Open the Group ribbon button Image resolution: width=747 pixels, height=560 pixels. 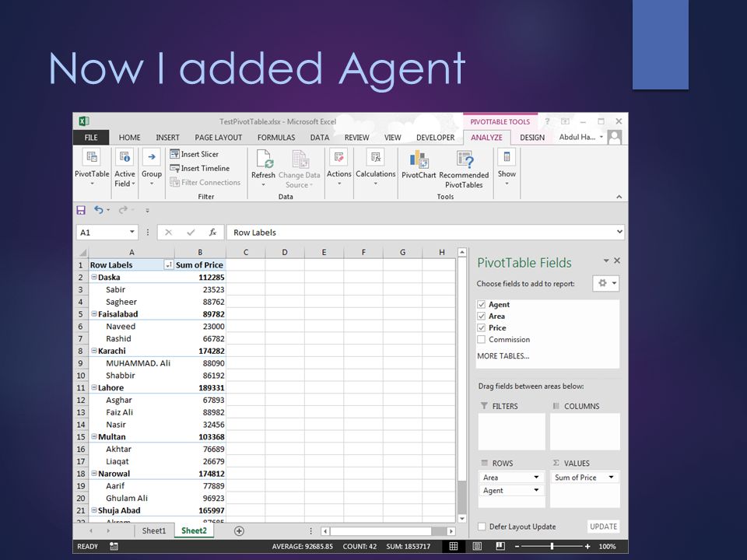[x=152, y=168]
